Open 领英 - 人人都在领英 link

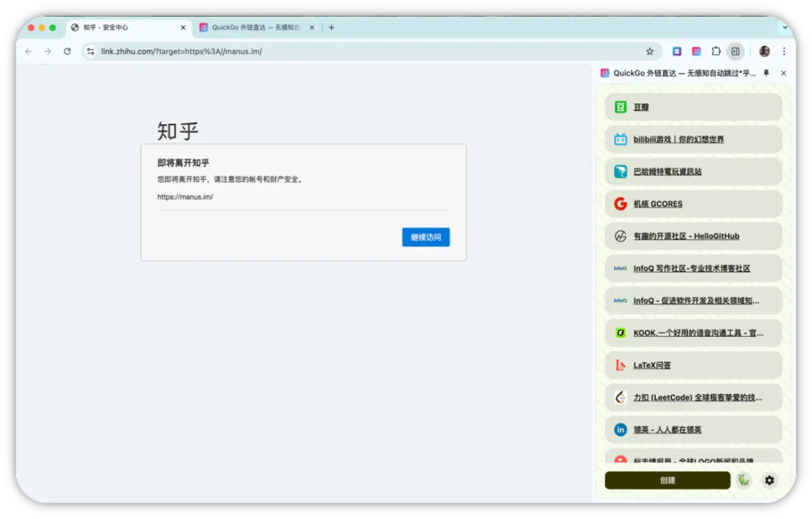click(x=668, y=430)
